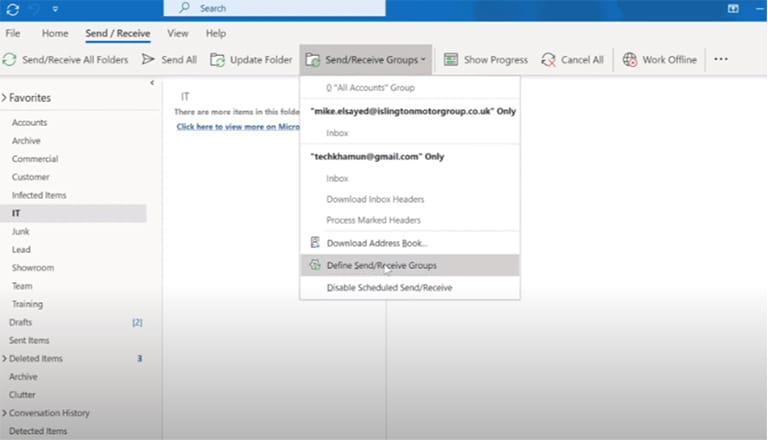Image resolution: width=768 pixels, height=440 pixels.
Task: Open the ribbon overflow three-dots menu
Action: pos(720,59)
